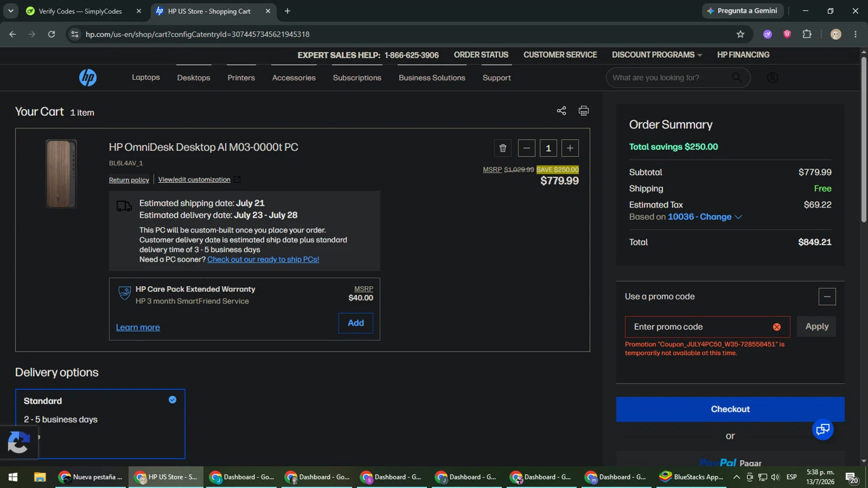Open the Business Solutions menu

[x=432, y=77]
